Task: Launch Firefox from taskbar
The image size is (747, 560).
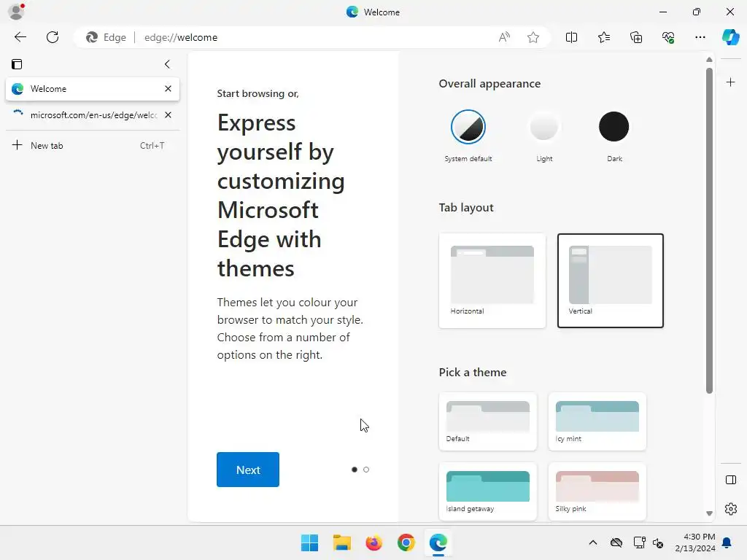Action: [374, 542]
